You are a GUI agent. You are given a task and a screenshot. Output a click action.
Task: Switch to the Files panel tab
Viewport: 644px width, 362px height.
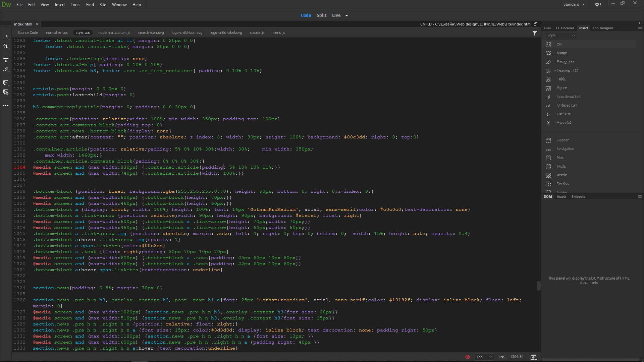547,28
